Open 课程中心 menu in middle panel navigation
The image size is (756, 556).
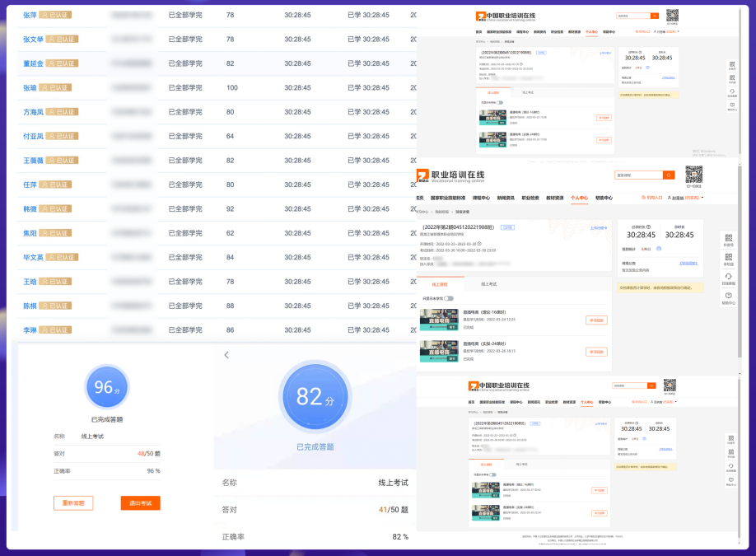pos(480,198)
